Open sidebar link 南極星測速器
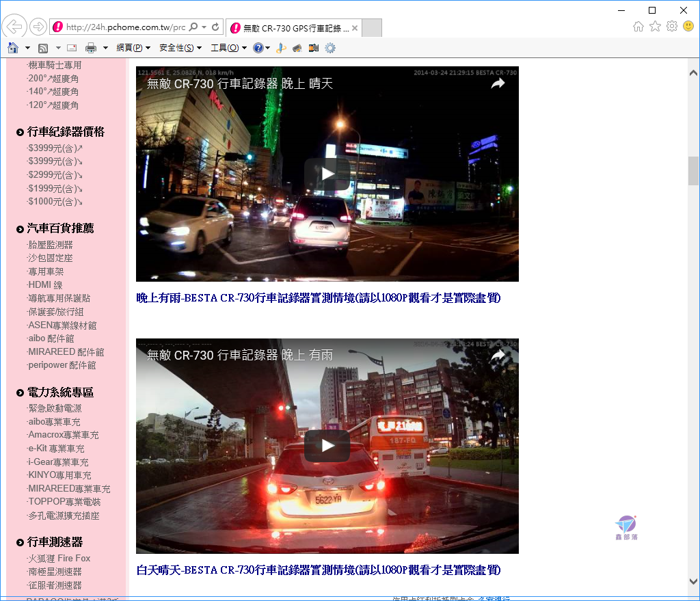Image resolution: width=700 pixels, height=601 pixels. 54,572
